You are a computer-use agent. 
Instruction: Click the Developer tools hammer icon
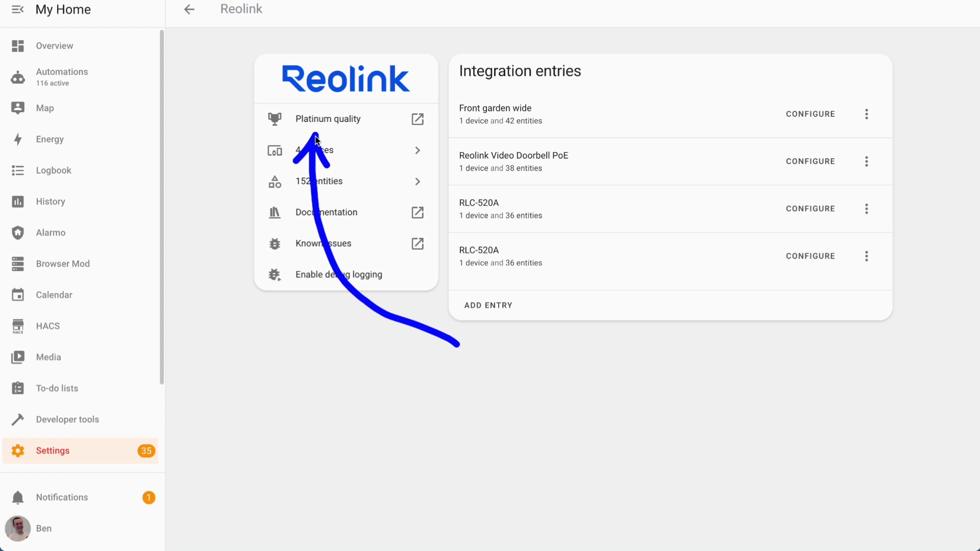coord(18,419)
